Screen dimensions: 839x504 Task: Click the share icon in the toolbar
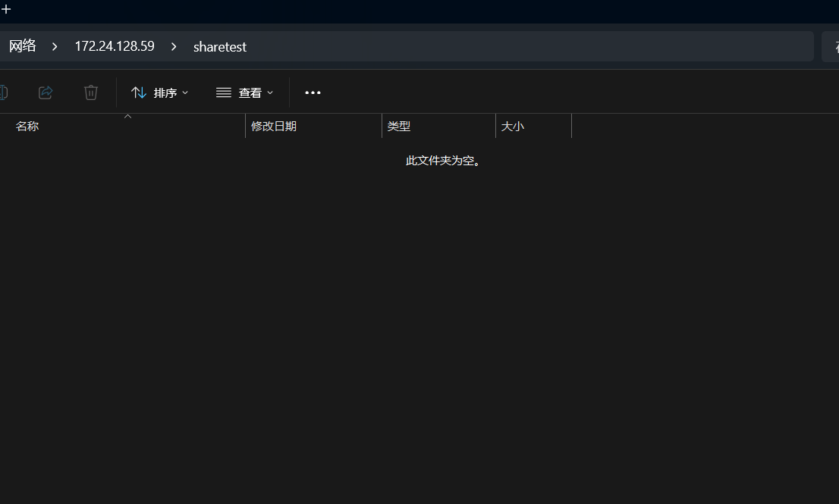[x=46, y=92]
